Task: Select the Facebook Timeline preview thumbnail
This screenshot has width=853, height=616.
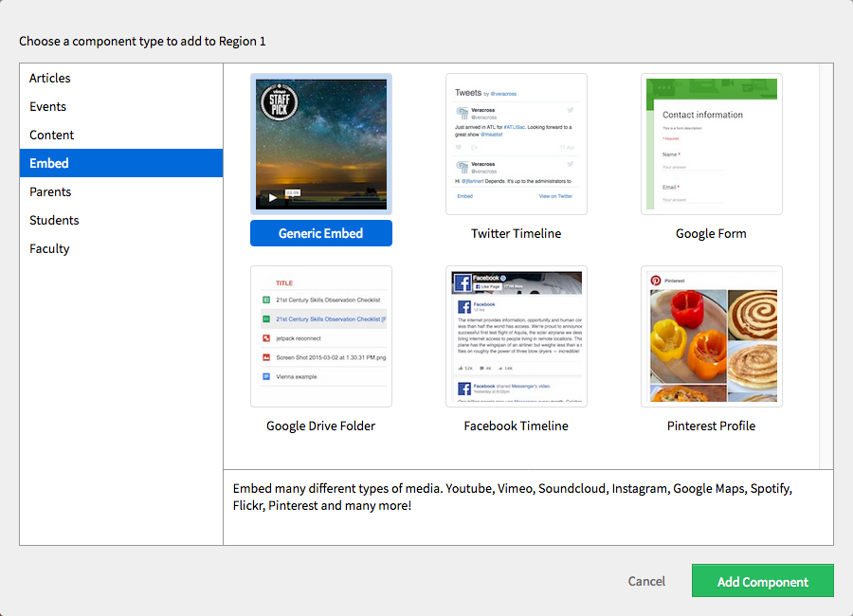Action: [516, 336]
